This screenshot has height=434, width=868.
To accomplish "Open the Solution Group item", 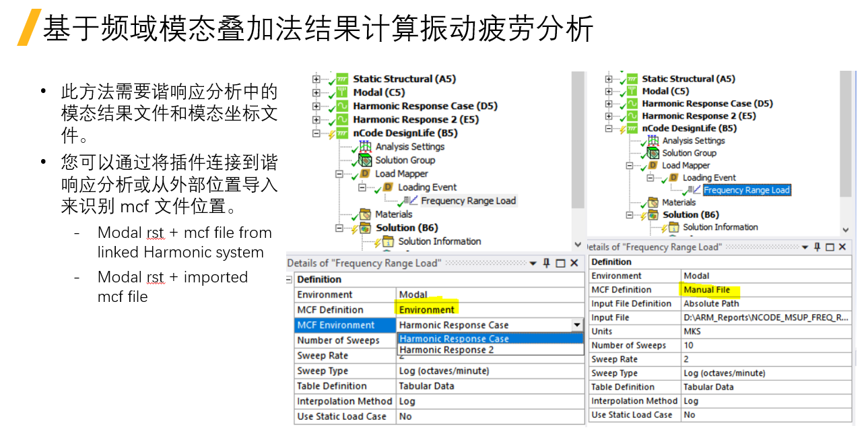I will [366, 160].
